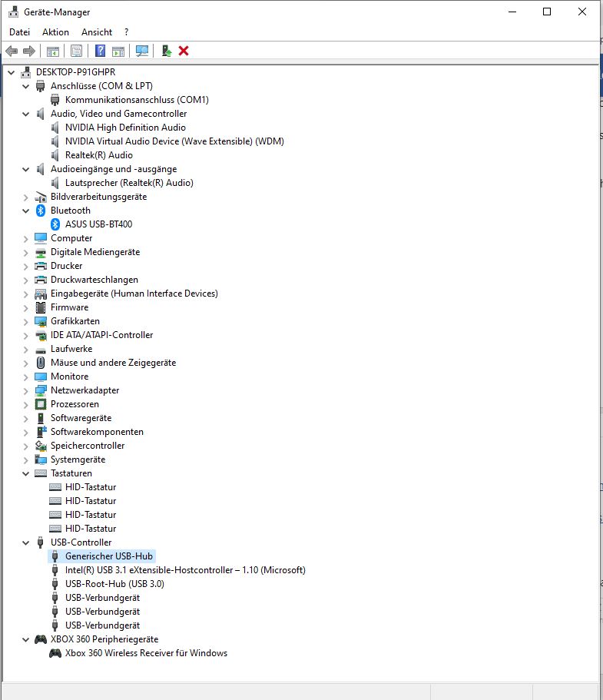Click the USB-Controller plug icon
The image size is (603, 700).
point(41,542)
